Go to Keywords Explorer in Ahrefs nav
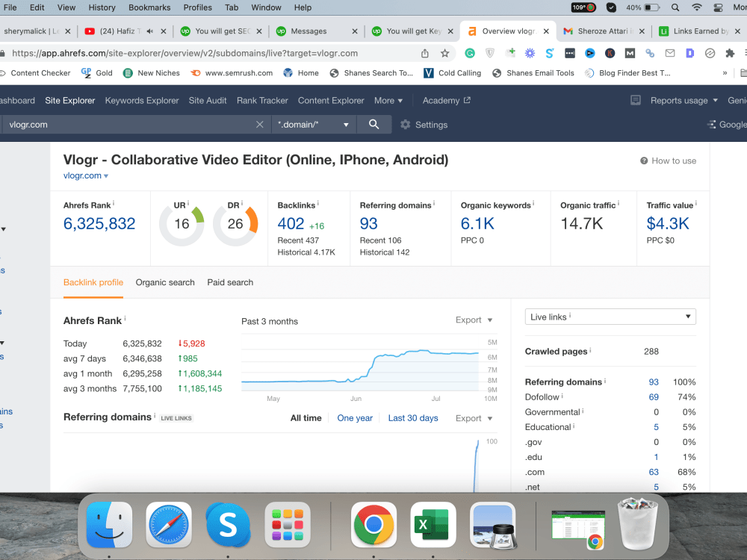This screenshot has width=747, height=560. tap(142, 101)
